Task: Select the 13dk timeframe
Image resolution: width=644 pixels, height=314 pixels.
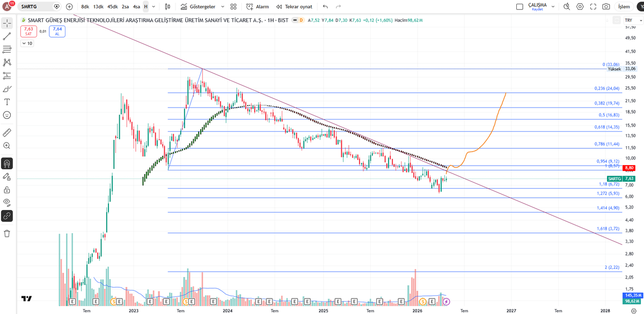Action: coord(98,6)
